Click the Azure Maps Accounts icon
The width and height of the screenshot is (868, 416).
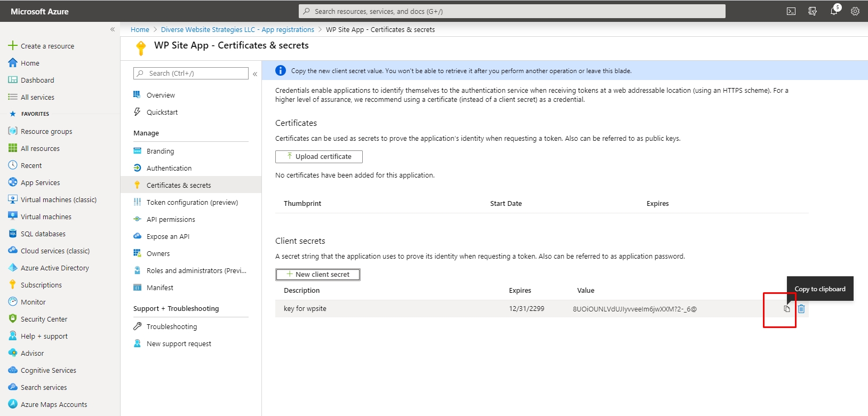coord(13,404)
